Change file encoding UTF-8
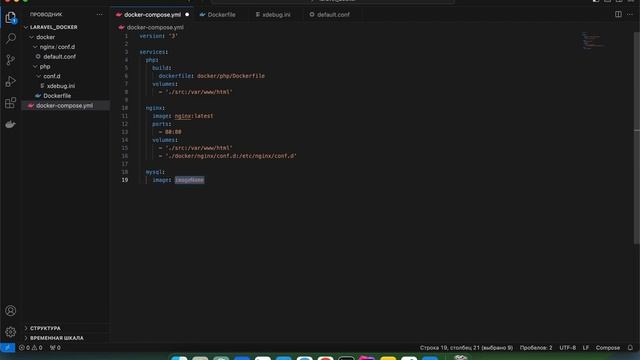Screen dimensions: 640x360 click(x=567, y=348)
